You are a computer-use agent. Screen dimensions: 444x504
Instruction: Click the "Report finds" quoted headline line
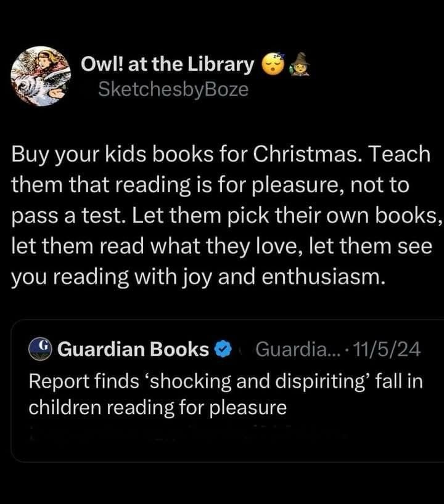coord(226,381)
